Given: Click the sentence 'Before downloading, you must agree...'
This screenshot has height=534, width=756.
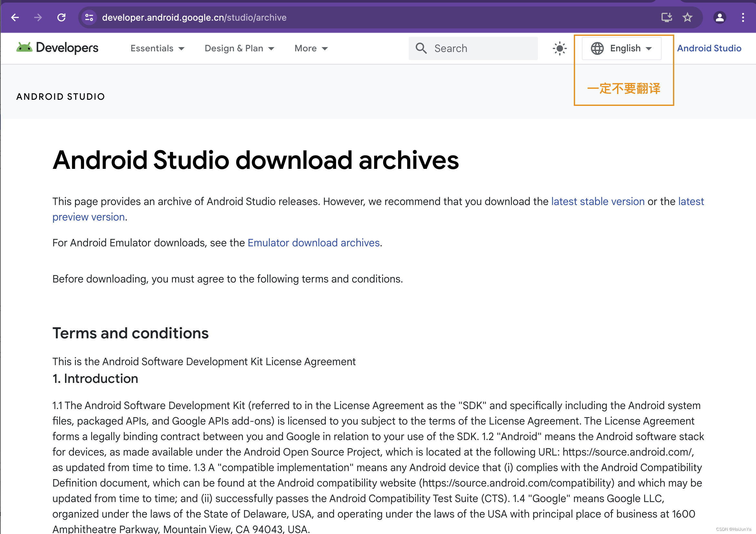Looking at the screenshot, I should point(227,279).
